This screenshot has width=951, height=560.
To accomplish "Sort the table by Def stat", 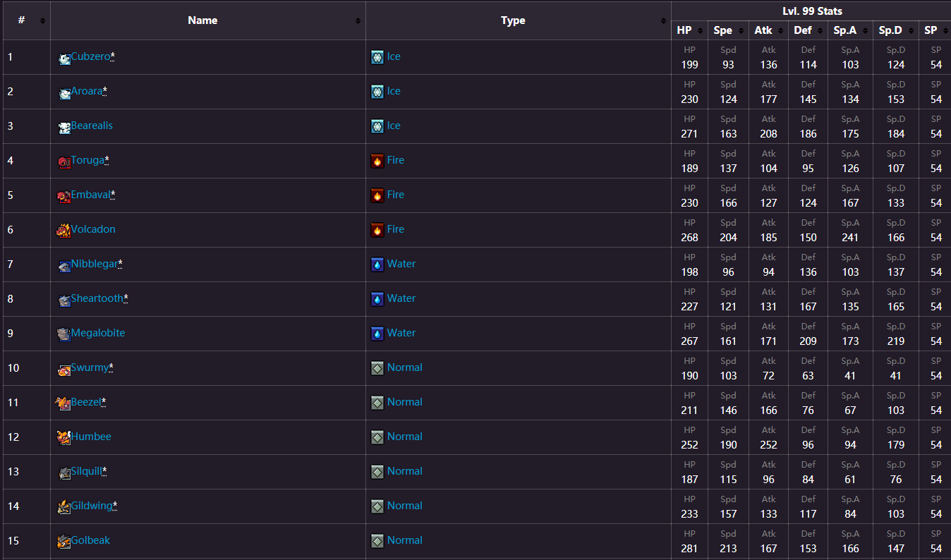I will (808, 30).
